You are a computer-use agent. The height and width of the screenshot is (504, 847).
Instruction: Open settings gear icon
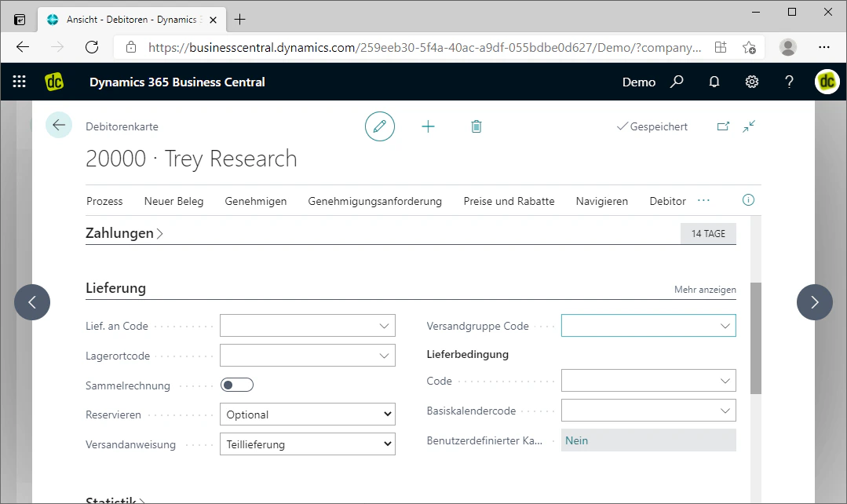click(752, 82)
